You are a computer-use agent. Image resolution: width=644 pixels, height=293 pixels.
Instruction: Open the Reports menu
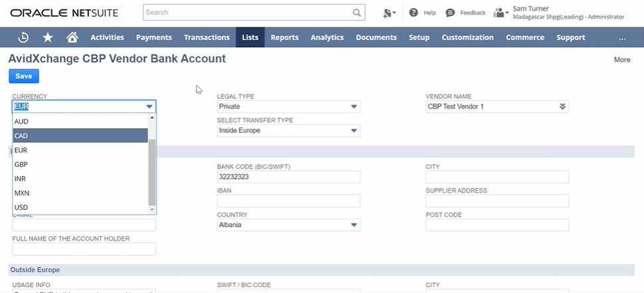click(284, 37)
